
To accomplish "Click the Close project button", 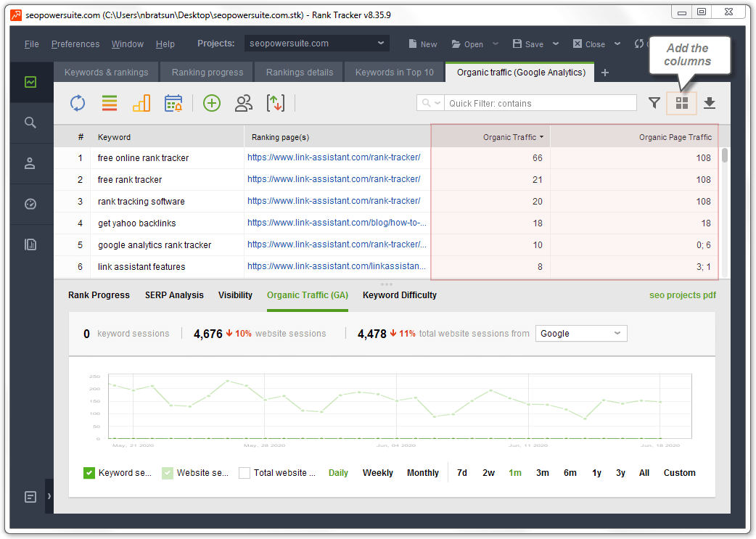I will click(588, 44).
